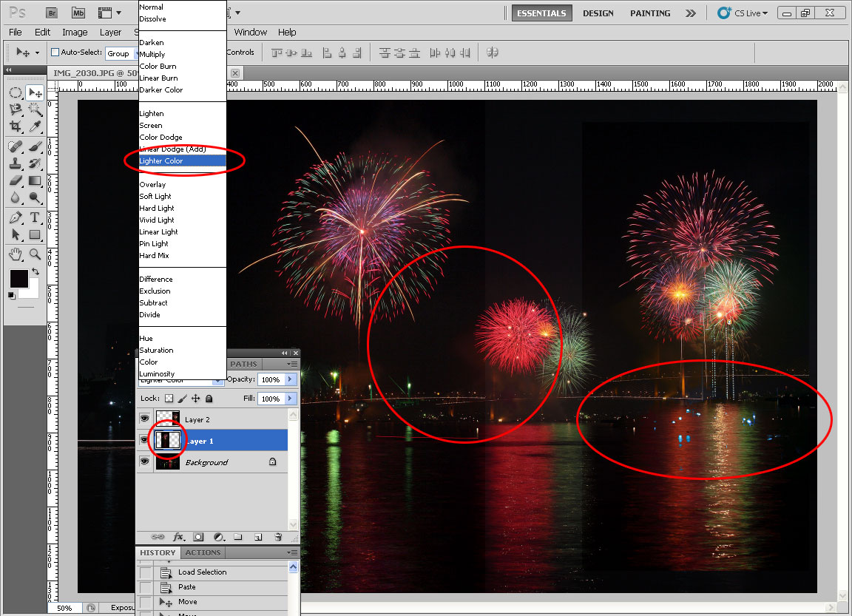Switch to the Actions tab

click(x=203, y=552)
